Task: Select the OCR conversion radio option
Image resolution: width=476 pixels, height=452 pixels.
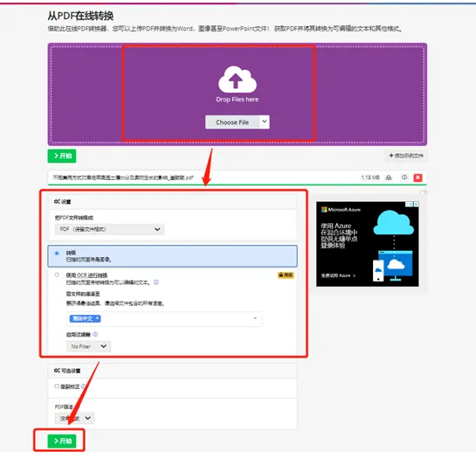Action: (57, 275)
